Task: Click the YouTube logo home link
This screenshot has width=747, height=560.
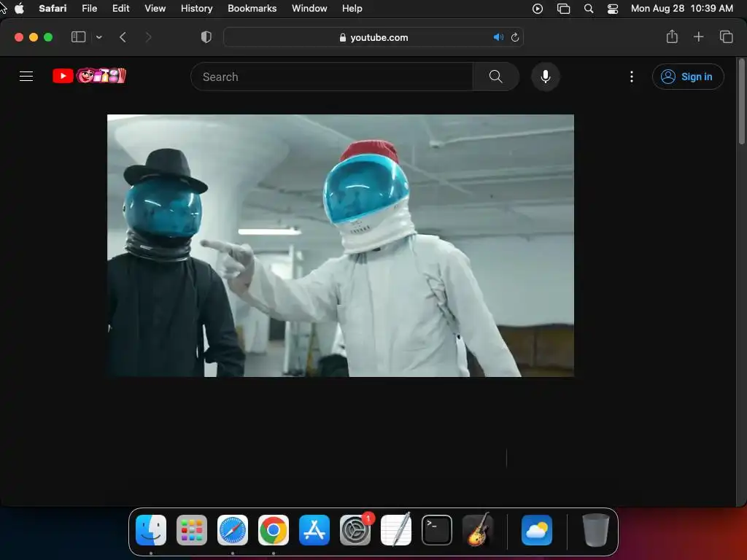Action: (x=89, y=76)
